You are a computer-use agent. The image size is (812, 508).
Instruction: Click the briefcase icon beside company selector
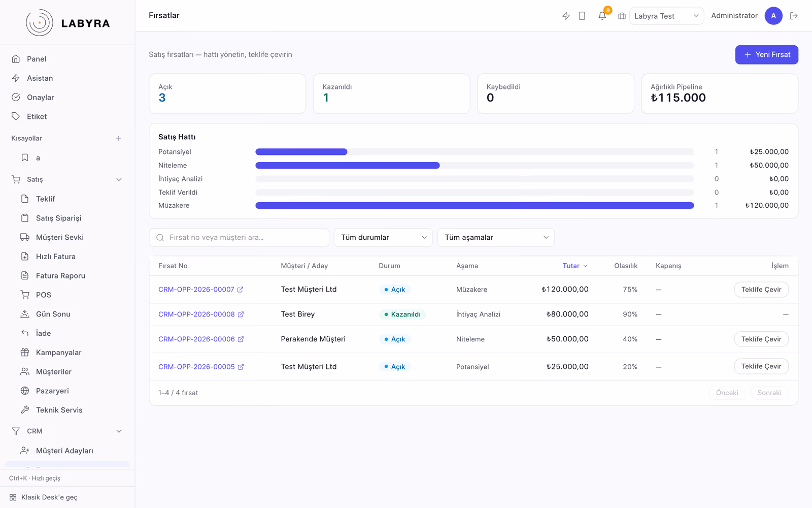(x=622, y=16)
